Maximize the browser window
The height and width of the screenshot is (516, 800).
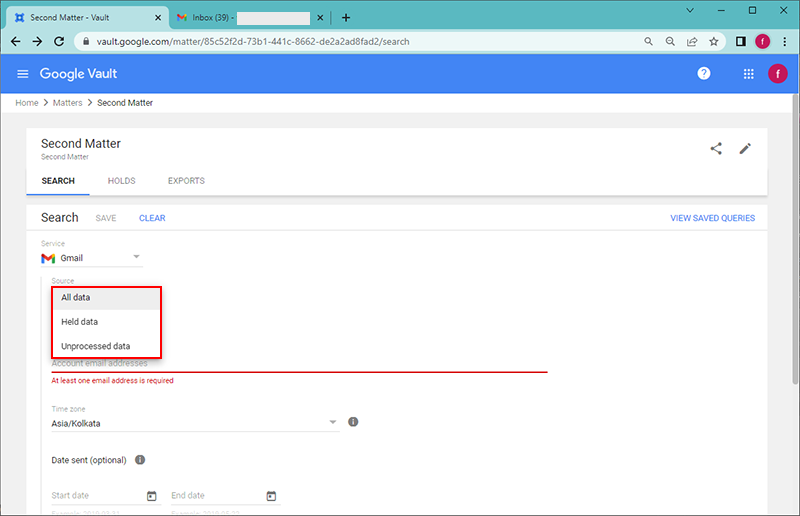click(752, 10)
